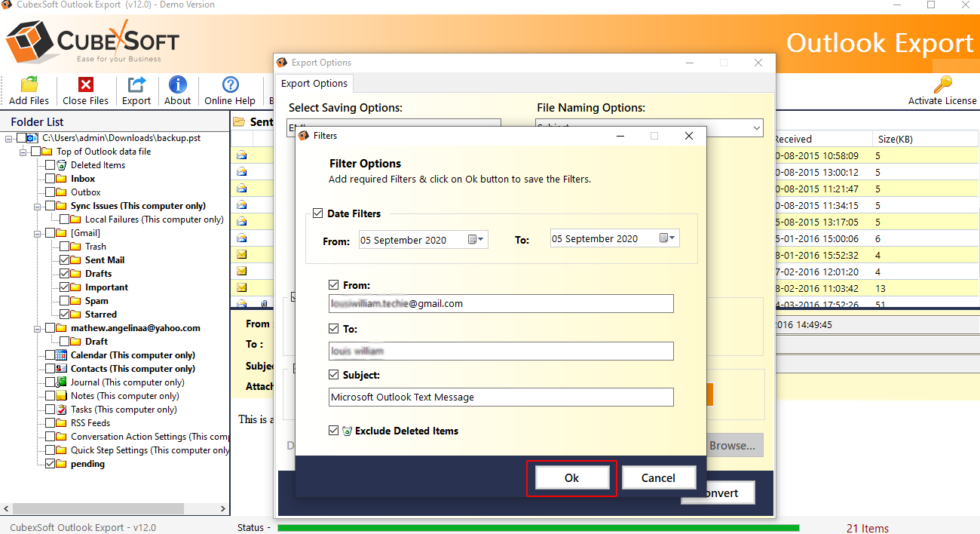This screenshot has width=980, height=534.
Task: Click the envelope icon of the 13:00:12 mail row
Action: pos(242,172)
